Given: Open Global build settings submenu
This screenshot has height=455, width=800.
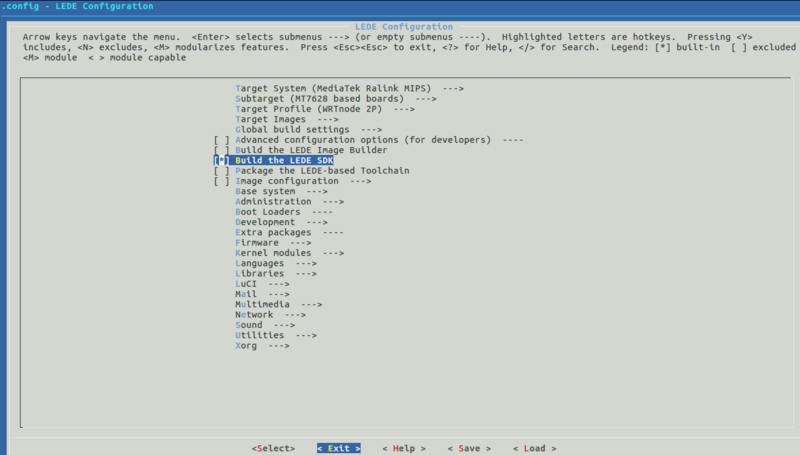Looking at the screenshot, I should 309,129.
